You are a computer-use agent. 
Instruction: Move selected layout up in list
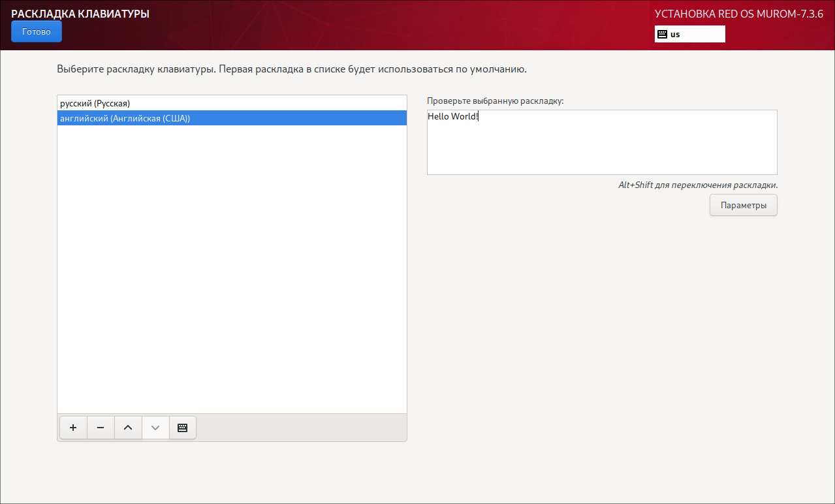pos(128,428)
